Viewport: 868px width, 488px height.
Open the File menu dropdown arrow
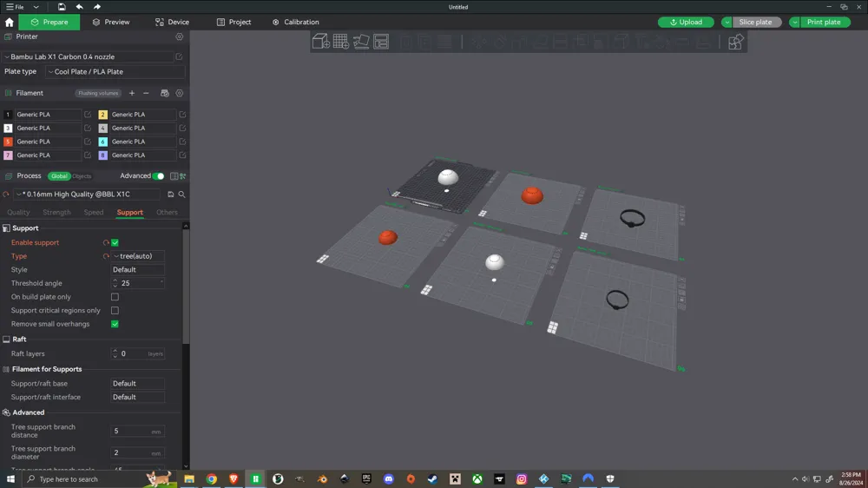pos(36,7)
